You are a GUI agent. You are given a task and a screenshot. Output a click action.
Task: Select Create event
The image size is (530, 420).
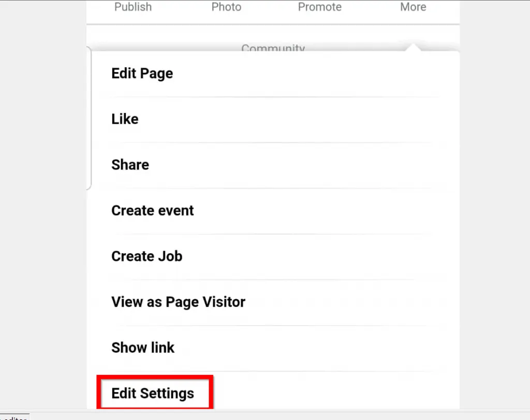coord(152,210)
